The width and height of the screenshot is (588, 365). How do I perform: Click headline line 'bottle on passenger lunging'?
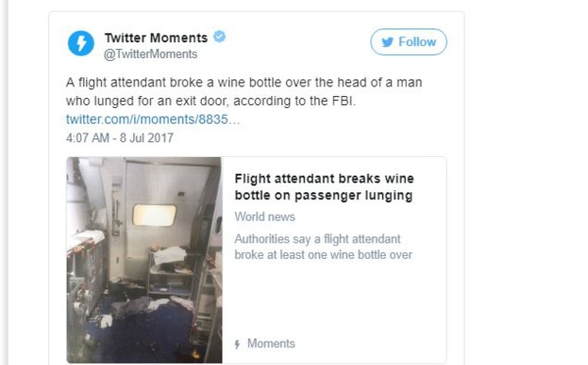323,195
